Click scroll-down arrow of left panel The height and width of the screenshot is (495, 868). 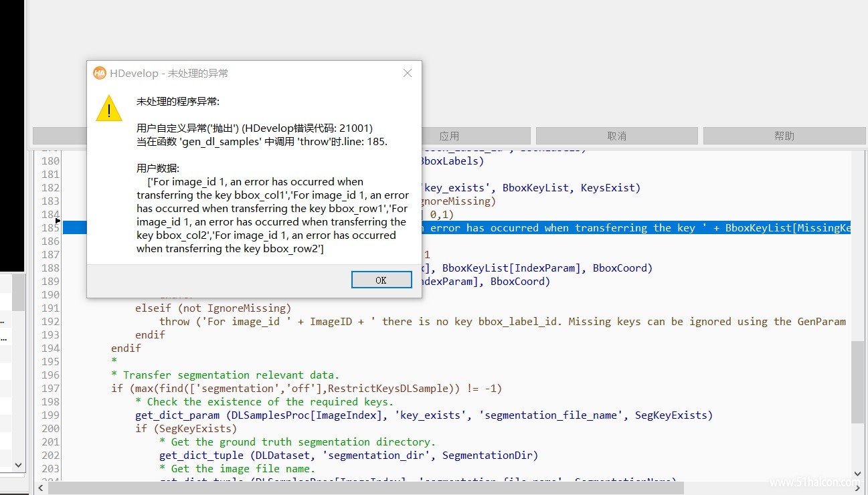[x=19, y=465]
